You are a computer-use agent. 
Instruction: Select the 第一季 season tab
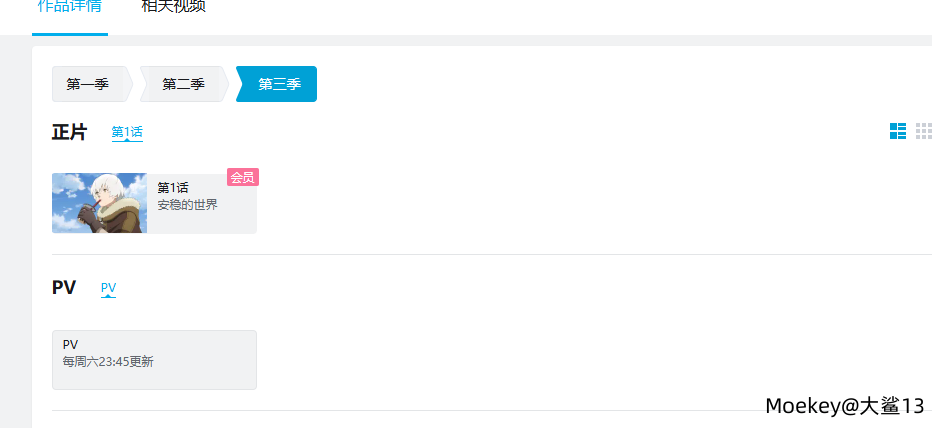[x=88, y=84]
